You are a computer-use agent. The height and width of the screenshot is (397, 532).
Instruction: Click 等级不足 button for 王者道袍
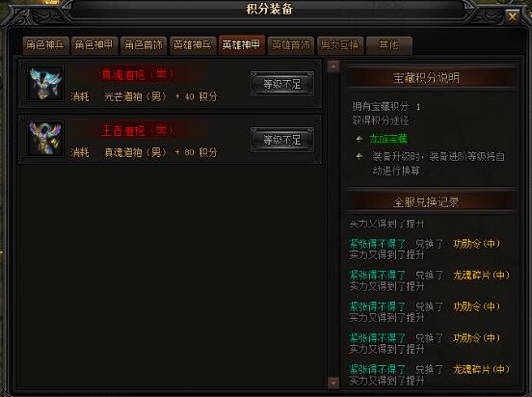click(x=282, y=140)
